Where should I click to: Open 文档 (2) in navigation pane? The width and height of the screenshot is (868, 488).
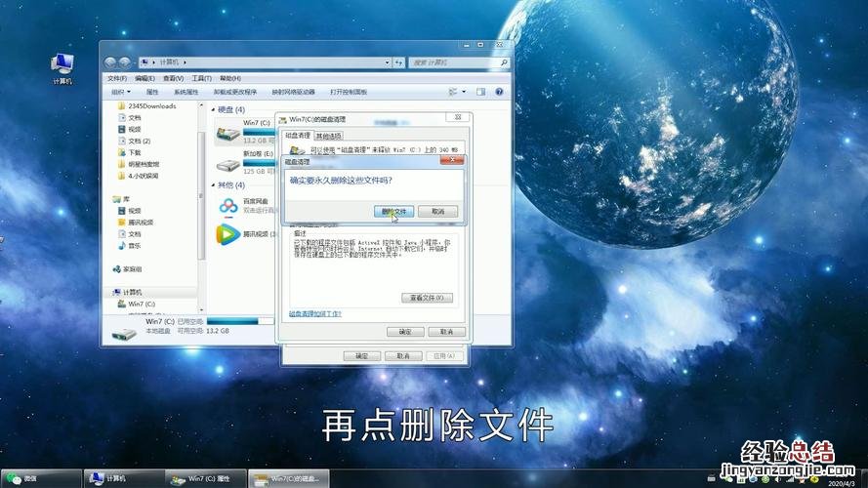coord(134,142)
